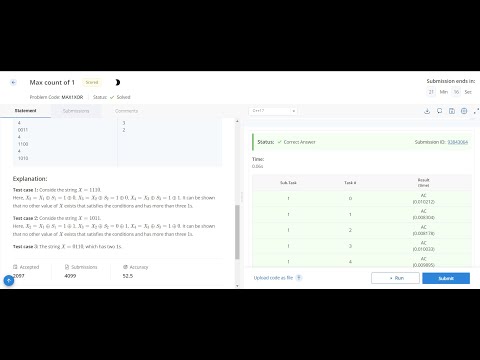Click the Submissions count label under the statement
480x360 pixels.
84,267
